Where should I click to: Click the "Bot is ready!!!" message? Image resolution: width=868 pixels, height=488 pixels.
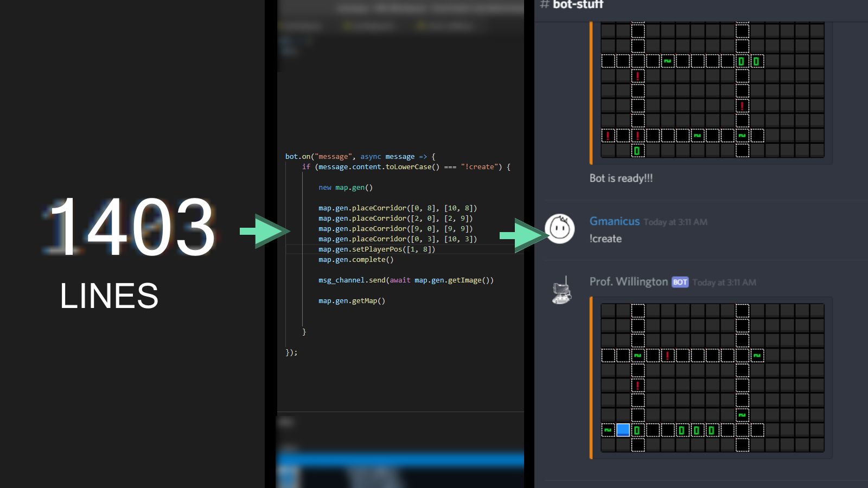(621, 178)
